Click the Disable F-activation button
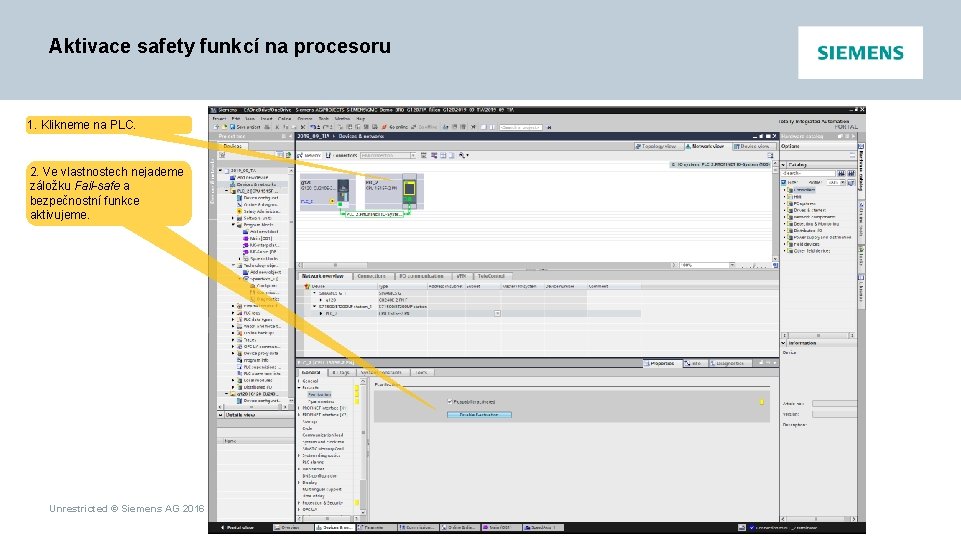The image size is (961, 540). [x=479, y=415]
